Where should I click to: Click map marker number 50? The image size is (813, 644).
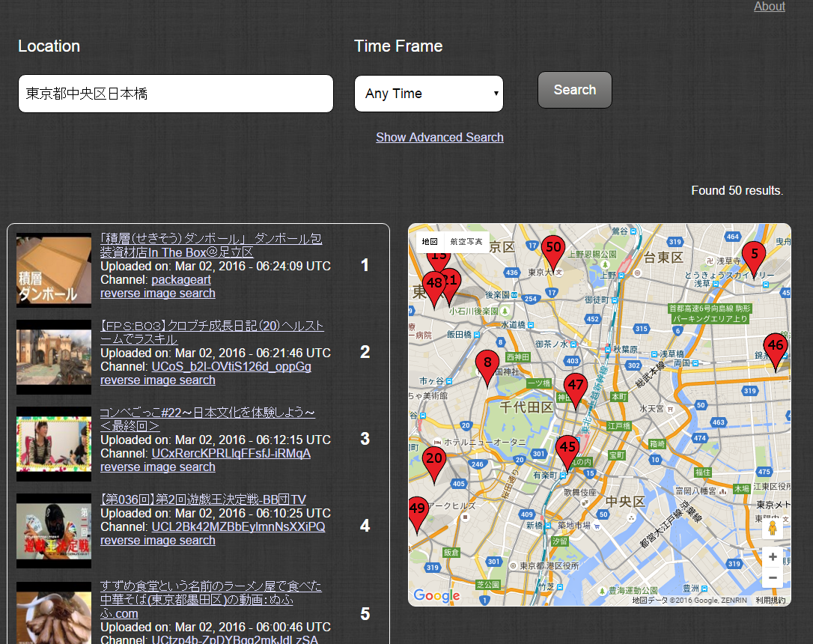tap(553, 252)
